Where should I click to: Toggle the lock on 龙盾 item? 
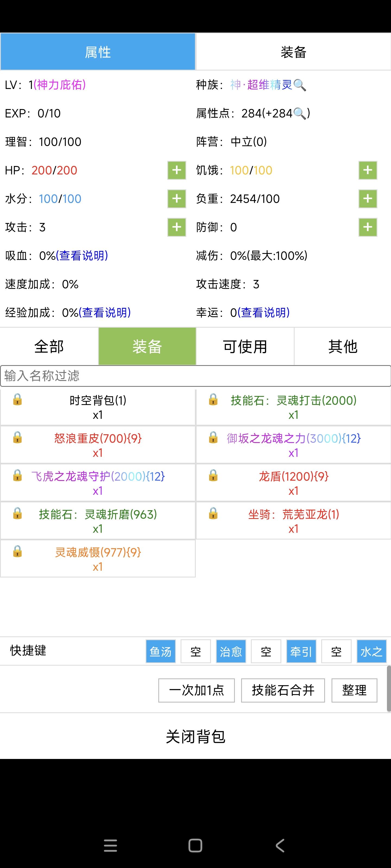213,476
